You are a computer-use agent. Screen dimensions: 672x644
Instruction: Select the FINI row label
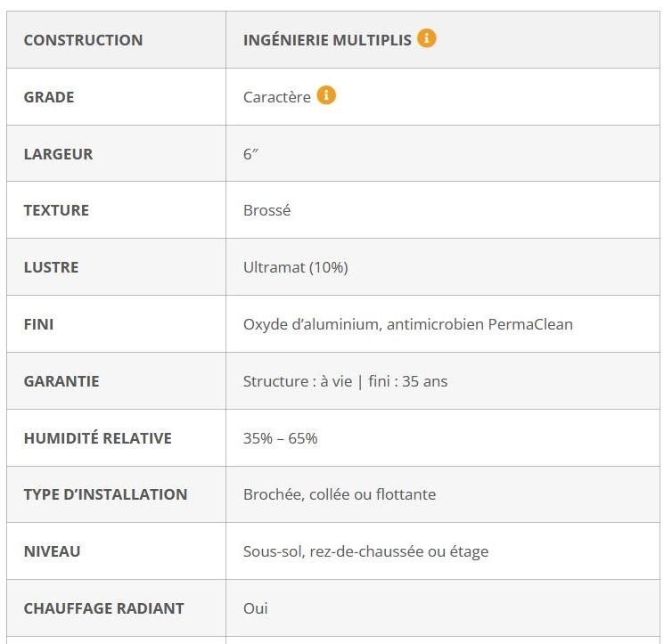click(x=38, y=324)
